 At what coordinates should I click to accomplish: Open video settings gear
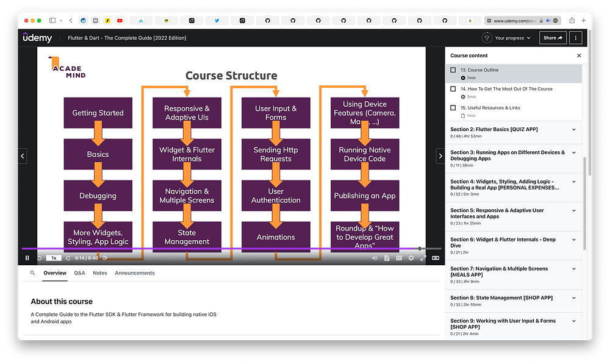point(411,258)
